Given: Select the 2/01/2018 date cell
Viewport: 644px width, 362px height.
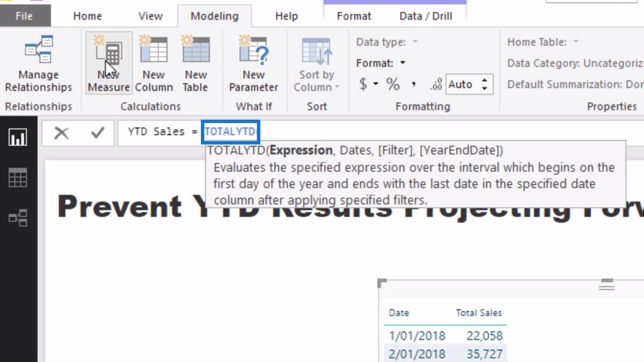Looking at the screenshot, I should 417,354.
